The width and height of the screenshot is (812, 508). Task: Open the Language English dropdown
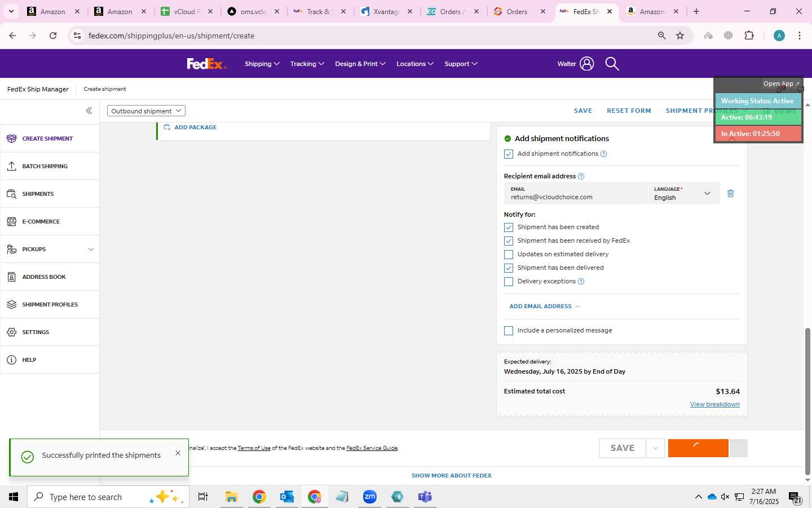click(684, 193)
